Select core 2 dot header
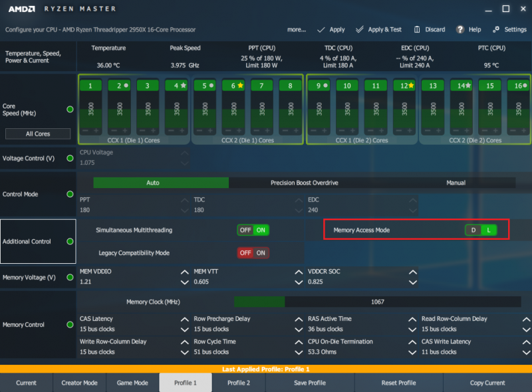This screenshot has width=532, height=392. pyautogui.click(x=120, y=86)
